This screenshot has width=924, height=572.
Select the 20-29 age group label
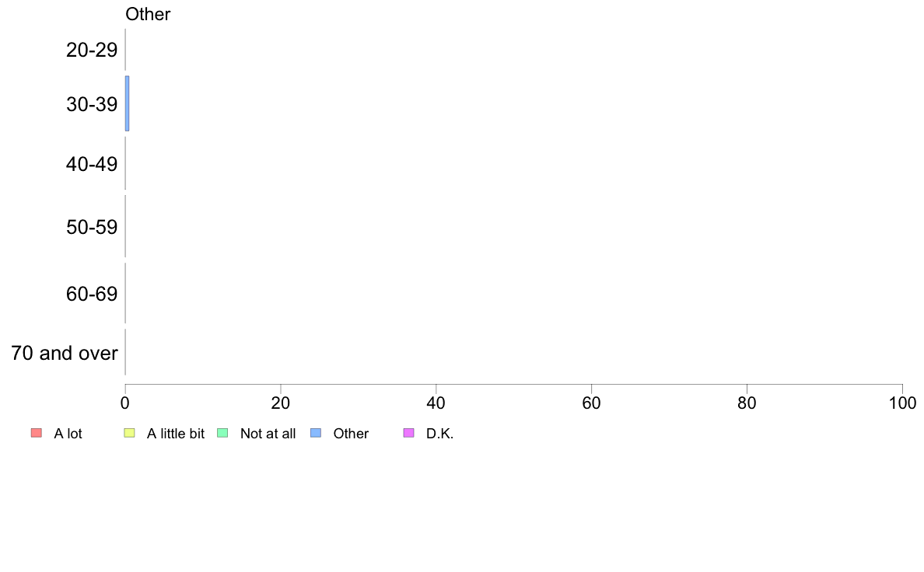click(x=92, y=50)
